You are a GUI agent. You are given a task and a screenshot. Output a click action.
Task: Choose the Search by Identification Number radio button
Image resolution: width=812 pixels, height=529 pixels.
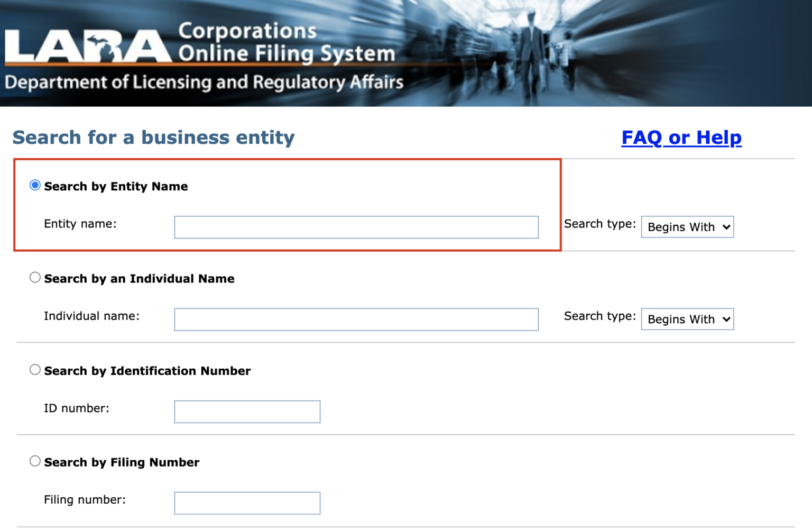pos(35,370)
